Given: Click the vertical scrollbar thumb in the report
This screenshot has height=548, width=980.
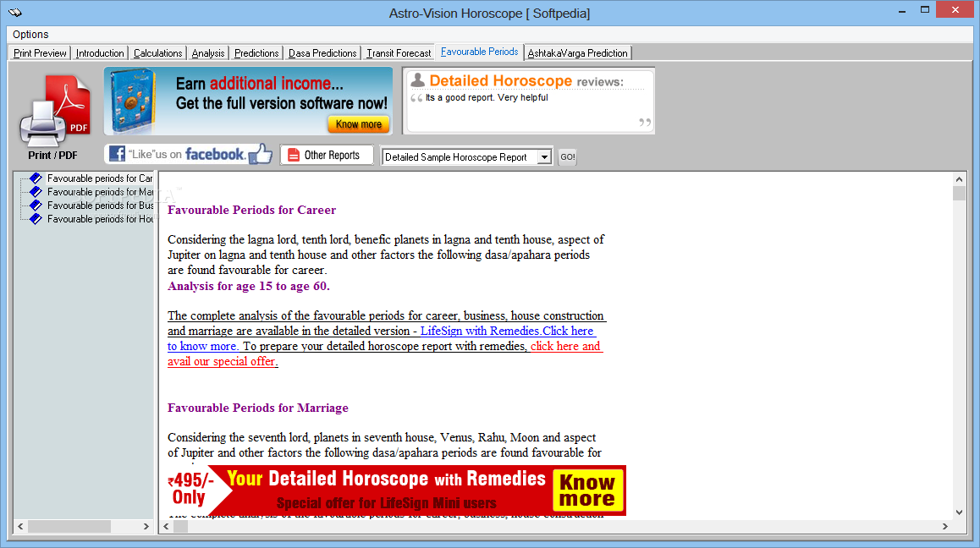Looking at the screenshot, I should click(x=960, y=193).
